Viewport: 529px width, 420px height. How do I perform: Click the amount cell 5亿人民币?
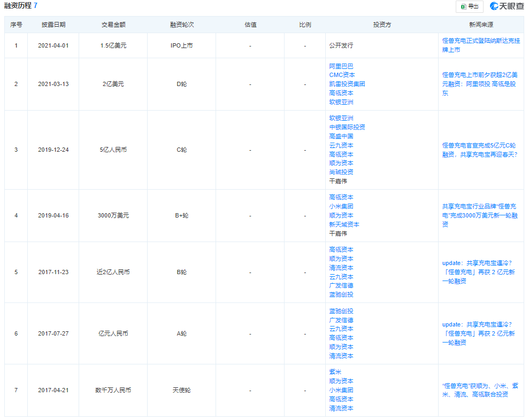pos(113,150)
